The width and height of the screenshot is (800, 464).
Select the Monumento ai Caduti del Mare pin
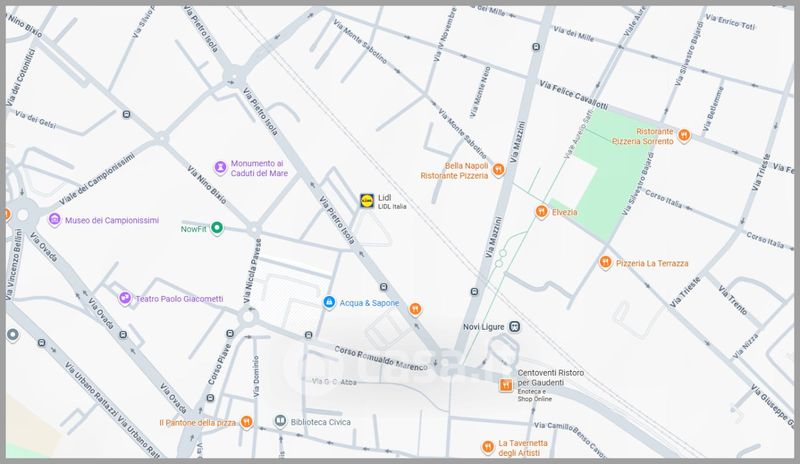click(x=220, y=166)
